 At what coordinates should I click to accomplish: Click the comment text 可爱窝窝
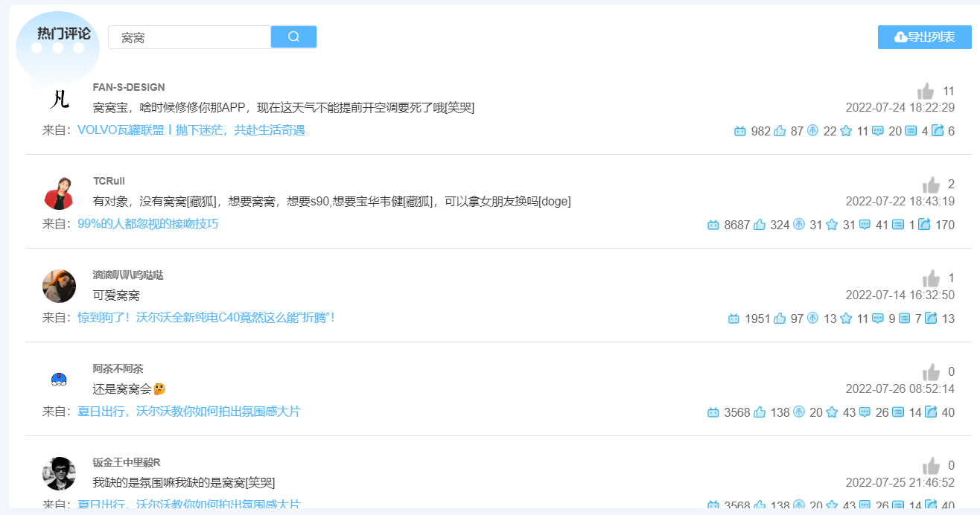tap(116, 295)
